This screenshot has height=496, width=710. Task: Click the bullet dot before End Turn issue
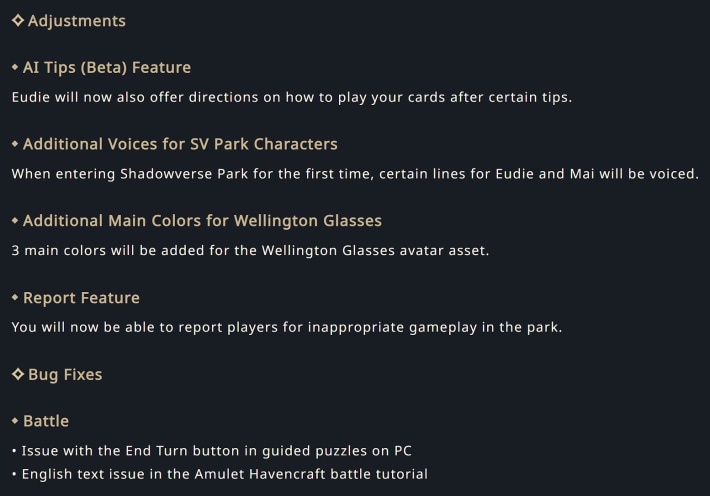pyautogui.click(x=14, y=451)
